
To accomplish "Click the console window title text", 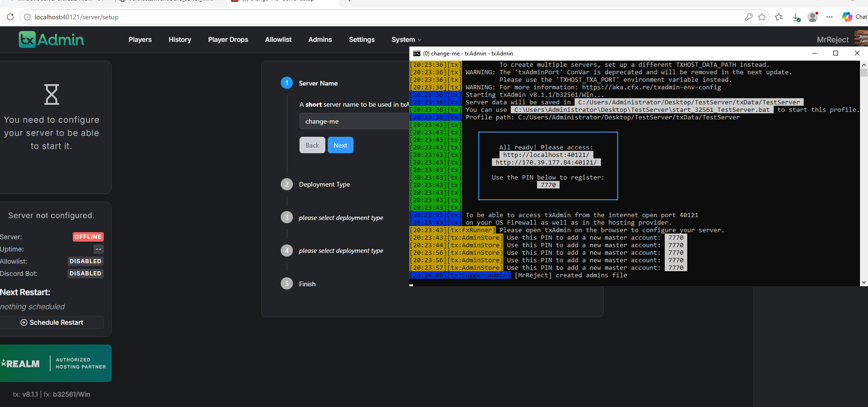I will pyautogui.click(x=468, y=54).
